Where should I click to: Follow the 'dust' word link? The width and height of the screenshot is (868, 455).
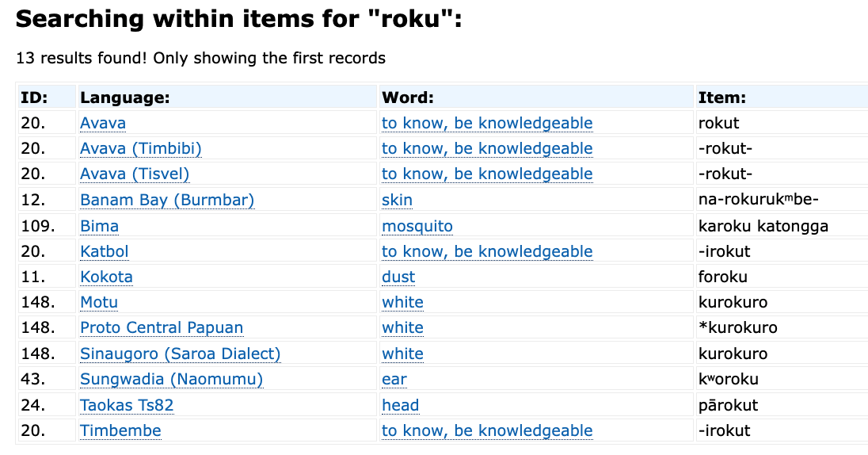(398, 277)
